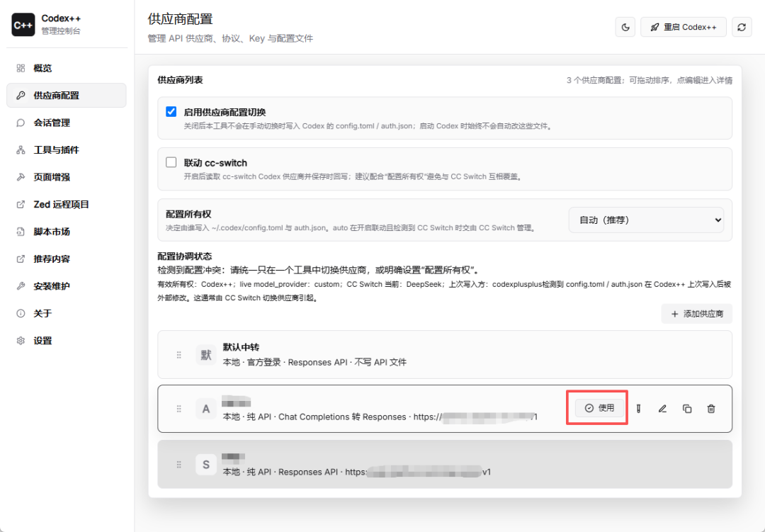Viewport: 765px width, 532px height.
Task: Click the edit pencil icon on provider A
Action: 662,409
